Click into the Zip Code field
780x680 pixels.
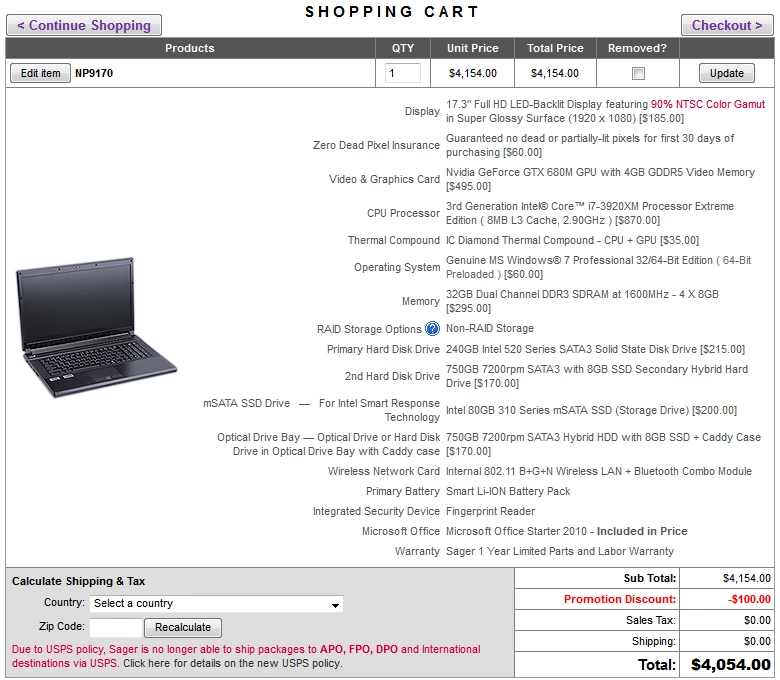point(116,627)
